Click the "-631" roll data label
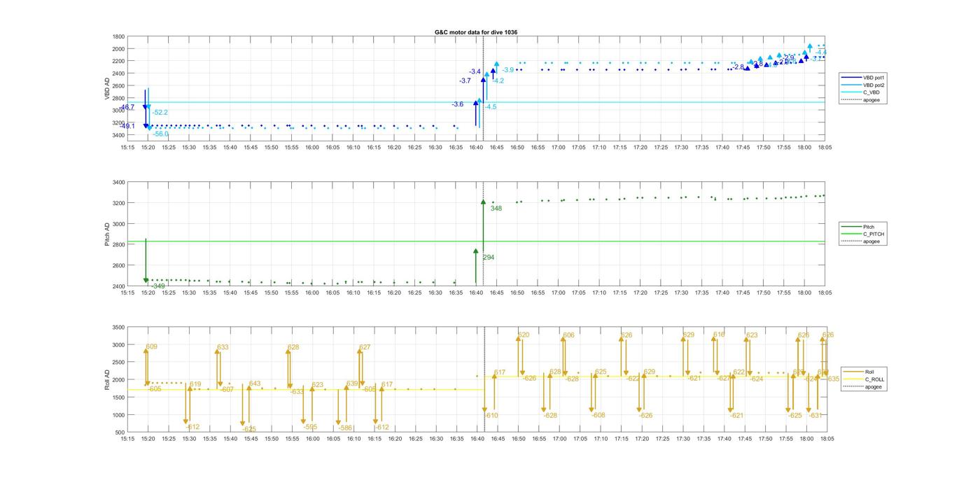The height and width of the screenshot is (485, 980). (815, 416)
